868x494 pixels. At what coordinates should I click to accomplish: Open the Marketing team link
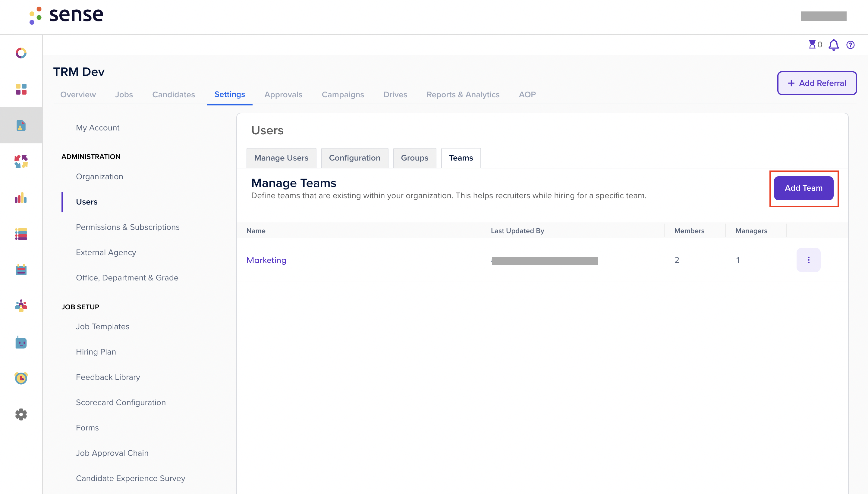[x=266, y=260]
